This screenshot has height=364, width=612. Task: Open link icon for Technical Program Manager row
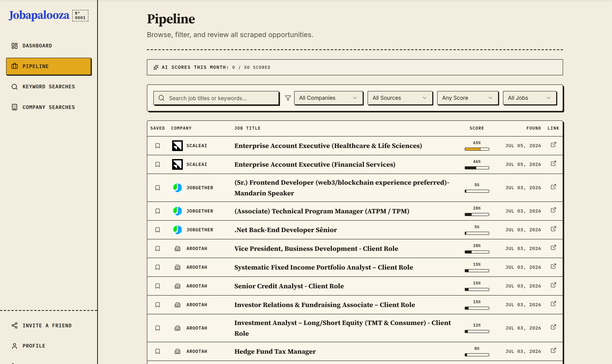pos(553,210)
